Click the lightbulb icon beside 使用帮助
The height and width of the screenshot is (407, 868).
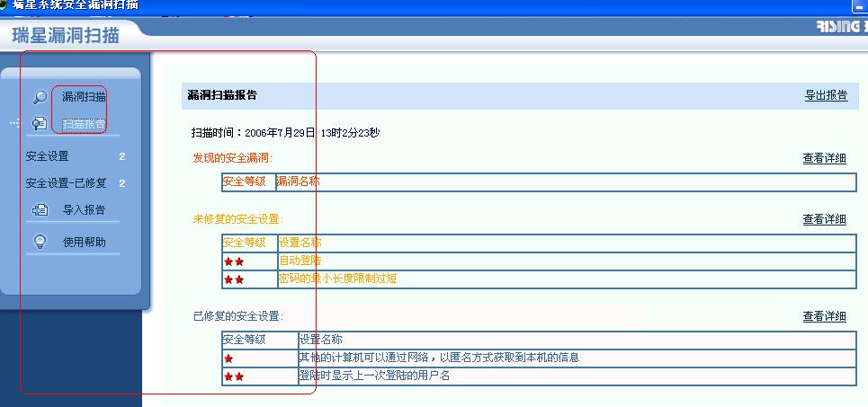[40, 242]
